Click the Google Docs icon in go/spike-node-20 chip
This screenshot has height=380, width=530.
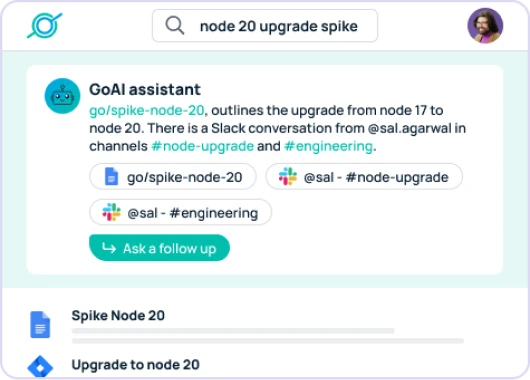(x=111, y=176)
